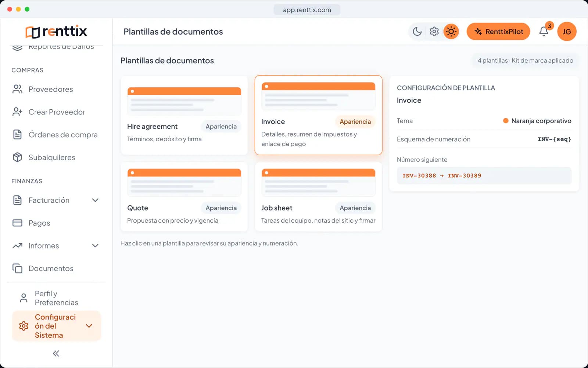
Task: Click the Subalquileres box icon
Action: [x=17, y=158]
